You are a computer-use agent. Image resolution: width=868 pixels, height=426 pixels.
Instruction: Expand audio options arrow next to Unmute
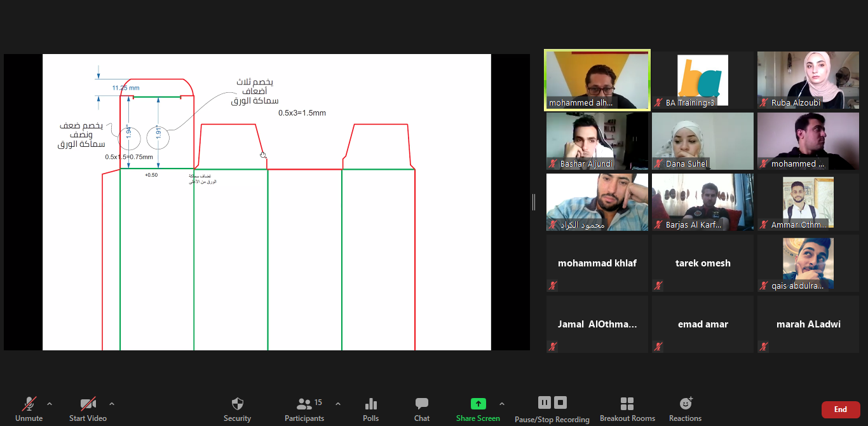[50, 404]
